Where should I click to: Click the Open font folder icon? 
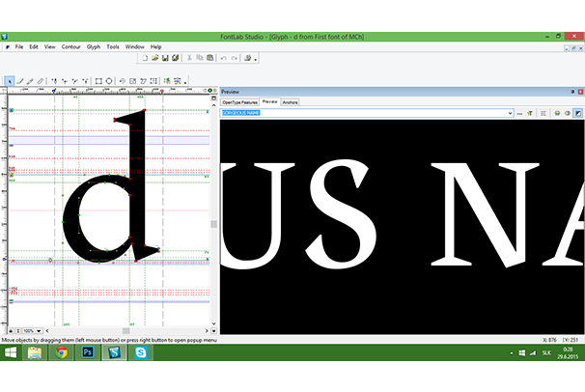154,58
